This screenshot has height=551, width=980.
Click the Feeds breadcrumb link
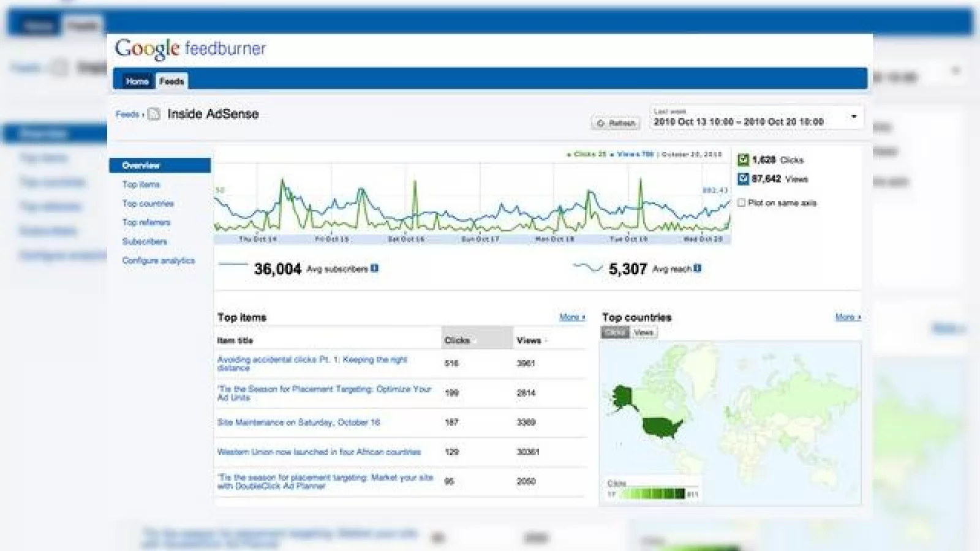(127, 114)
